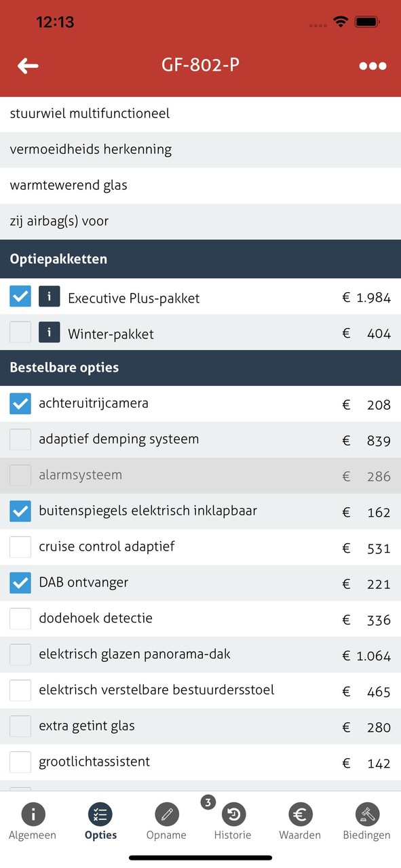The height and width of the screenshot is (868, 401).
Task: Uncheck the buitenspiegels elektrisch inklapbaar option
Action: [20, 511]
